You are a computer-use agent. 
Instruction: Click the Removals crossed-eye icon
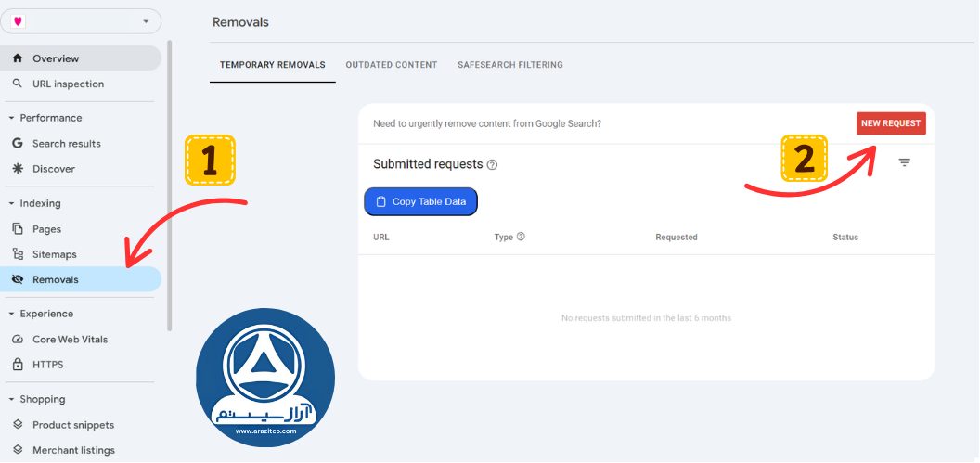pyautogui.click(x=17, y=279)
